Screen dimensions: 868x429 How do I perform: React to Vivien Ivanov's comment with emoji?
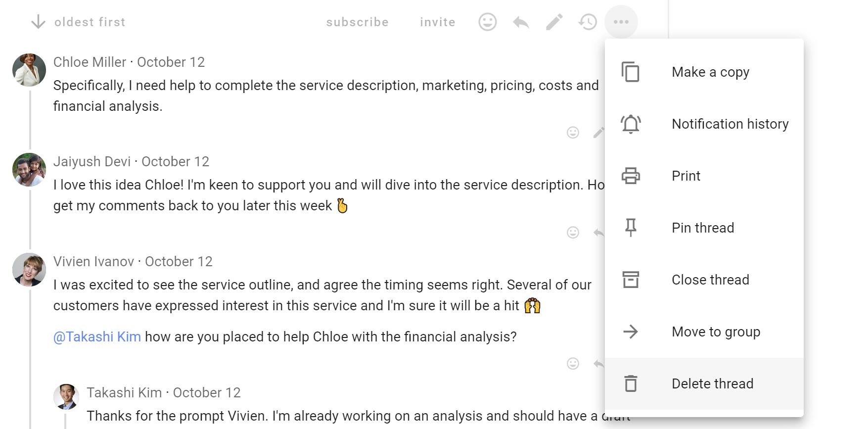(573, 364)
